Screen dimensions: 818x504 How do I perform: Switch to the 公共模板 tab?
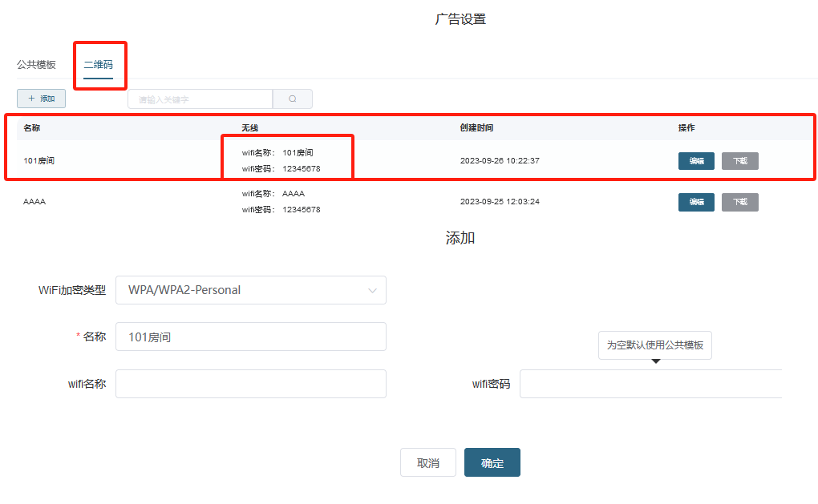click(x=36, y=65)
